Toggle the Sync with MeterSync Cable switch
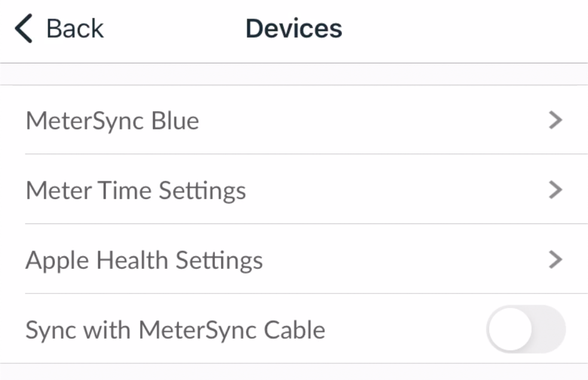Image resolution: width=588 pixels, height=380 pixels. [x=526, y=330]
